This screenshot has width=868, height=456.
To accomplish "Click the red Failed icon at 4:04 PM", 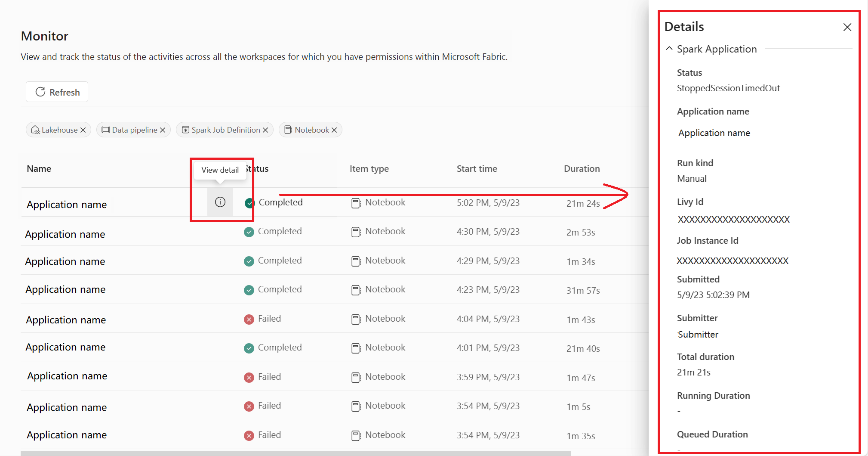I will [x=249, y=319].
